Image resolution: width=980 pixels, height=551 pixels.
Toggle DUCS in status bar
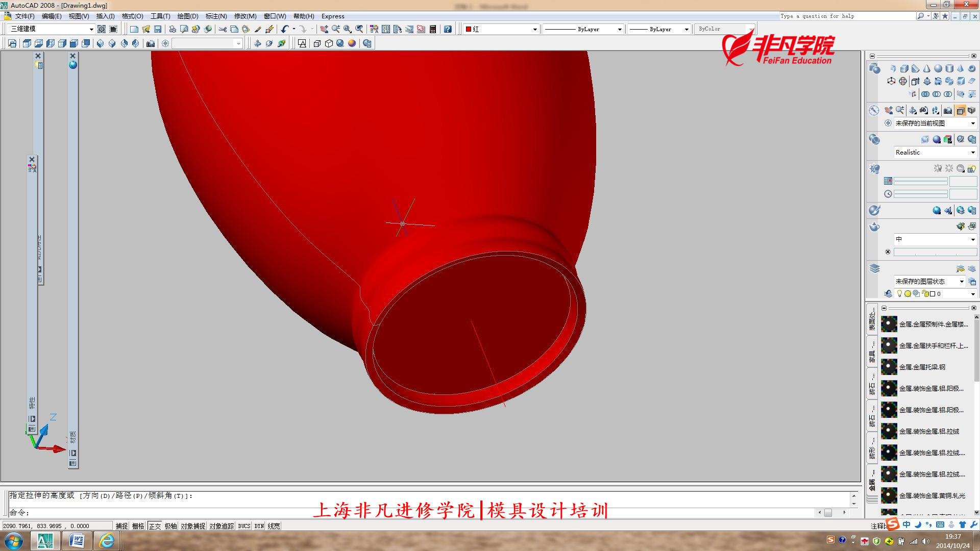click(244, 526)
